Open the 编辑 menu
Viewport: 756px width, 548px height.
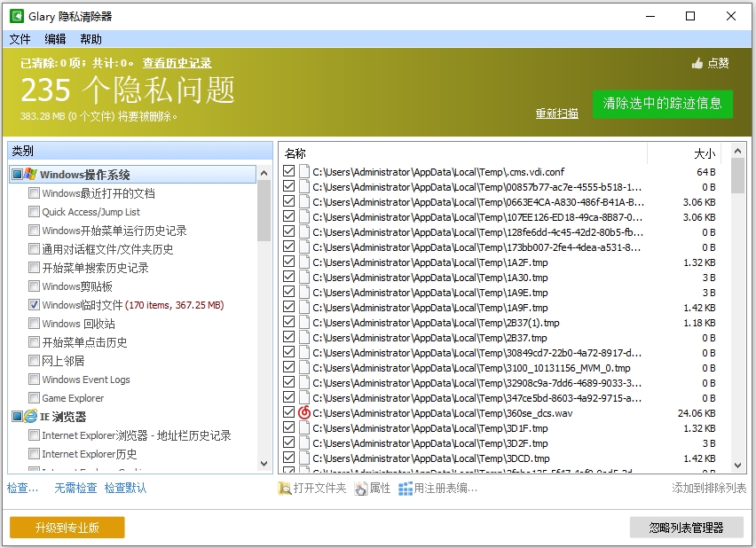(x=55, y=39)
